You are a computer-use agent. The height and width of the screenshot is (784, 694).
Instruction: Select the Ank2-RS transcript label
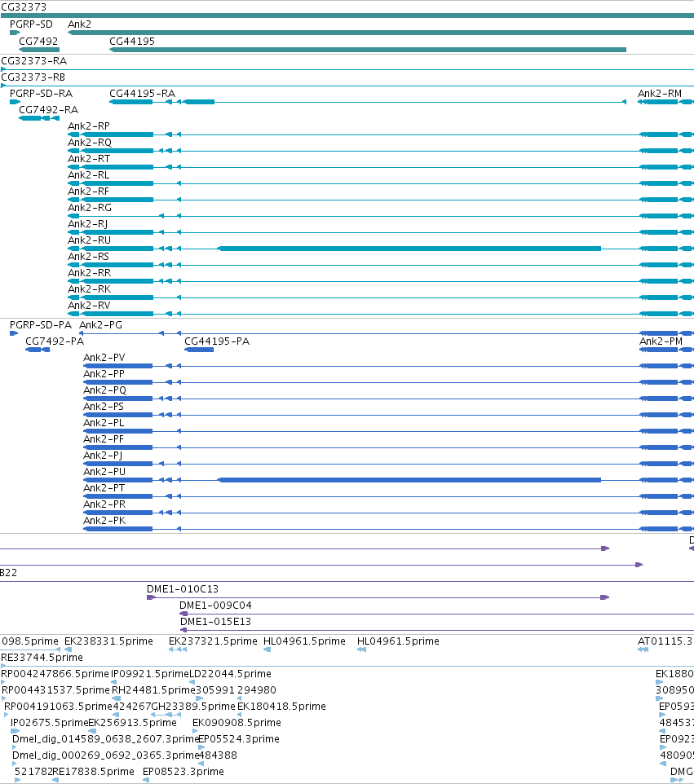click(x=89, y=257)
